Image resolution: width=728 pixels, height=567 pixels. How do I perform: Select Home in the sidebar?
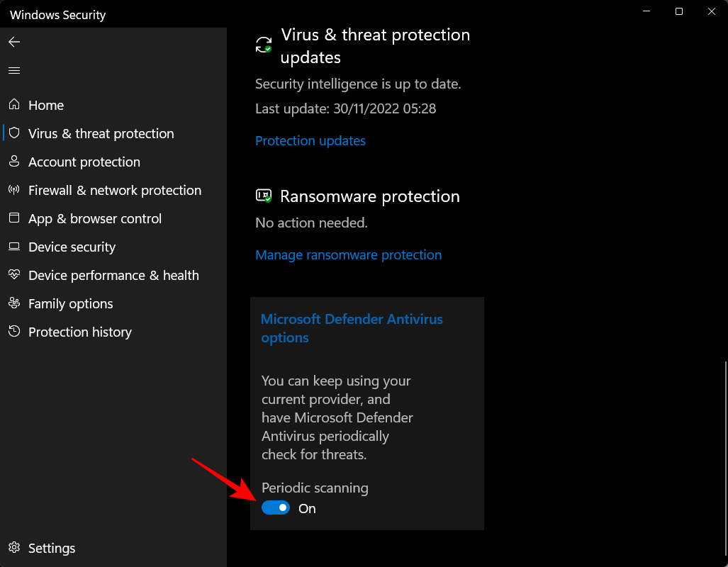coord(45,105)
